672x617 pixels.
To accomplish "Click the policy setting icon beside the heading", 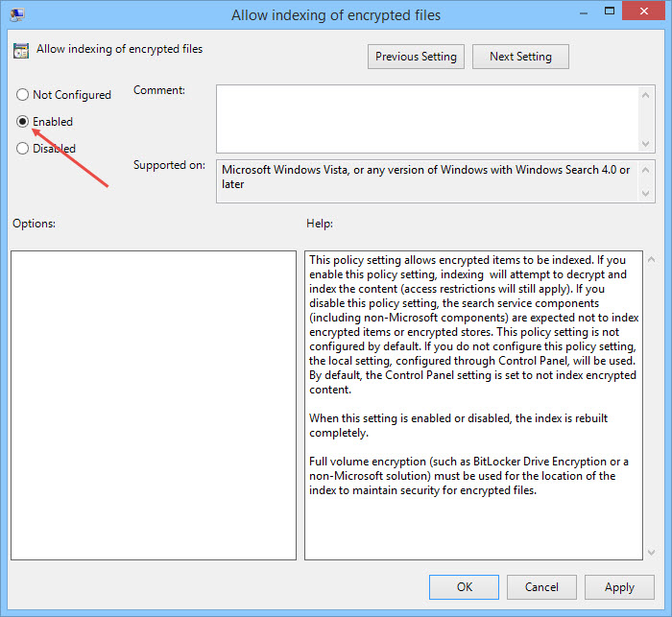I will pos(21,51).
